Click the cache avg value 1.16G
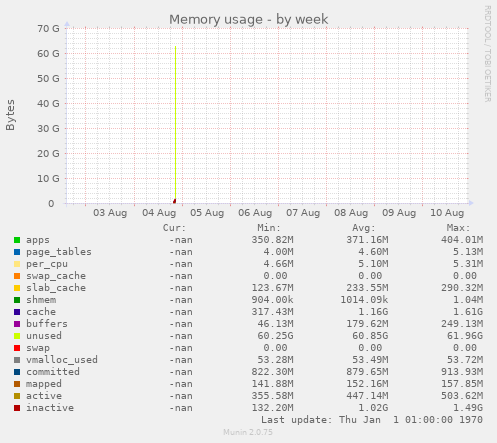Screen dimensions: 497x443 point(373,312)
